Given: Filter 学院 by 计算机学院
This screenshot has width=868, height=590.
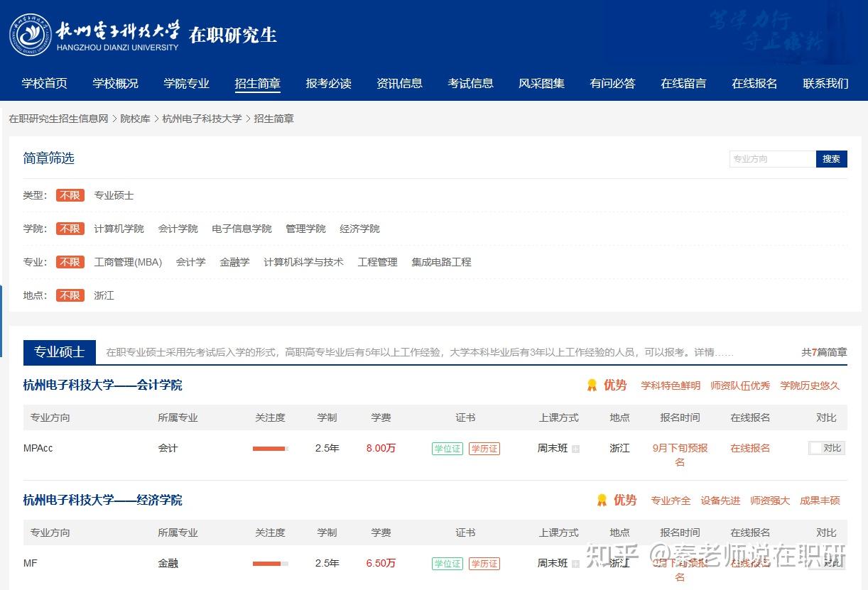Looking at the screenshot, I should coord(119,229).
